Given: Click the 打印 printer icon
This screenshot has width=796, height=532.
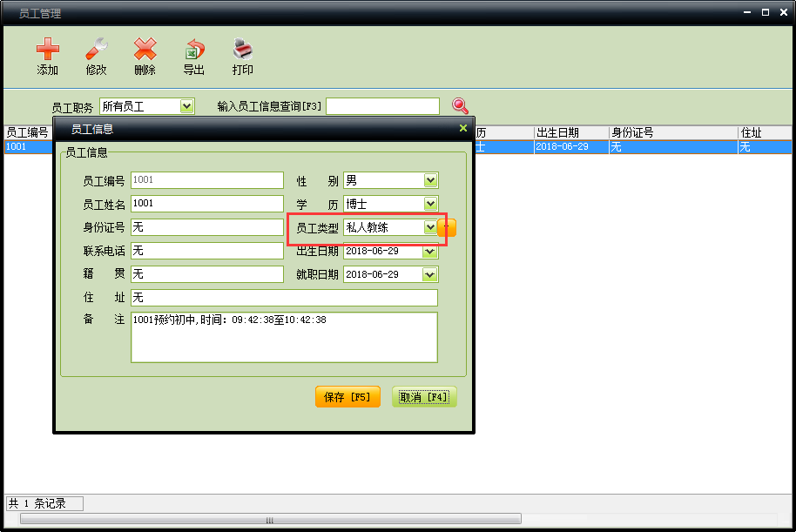Looking at the screenshot, I should pyautogui.click(x=242, y=50).
